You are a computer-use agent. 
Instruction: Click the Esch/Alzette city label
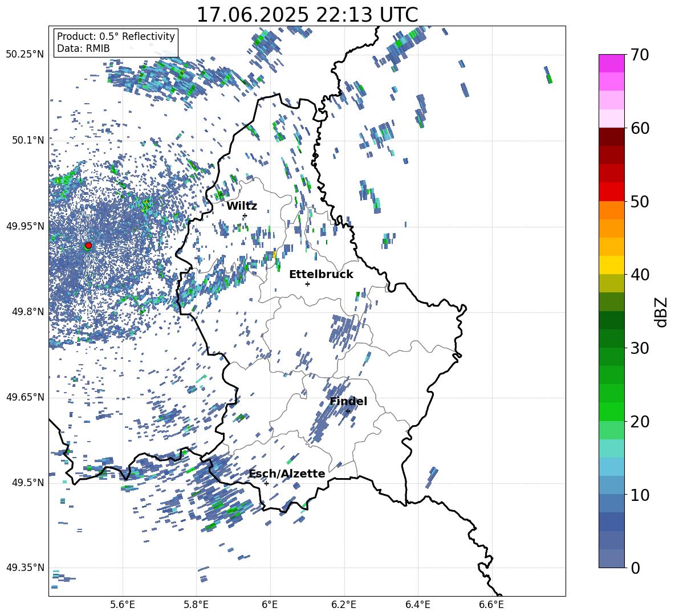(x=287, y=474)
